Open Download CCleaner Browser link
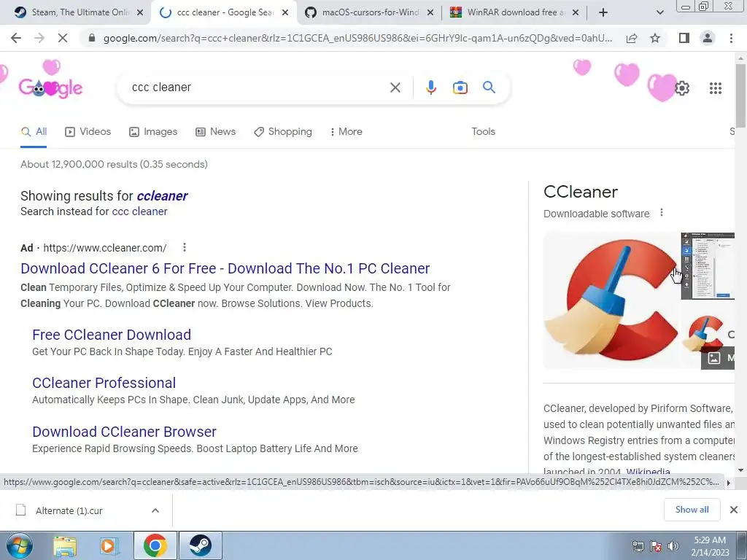 coord(124,432)
